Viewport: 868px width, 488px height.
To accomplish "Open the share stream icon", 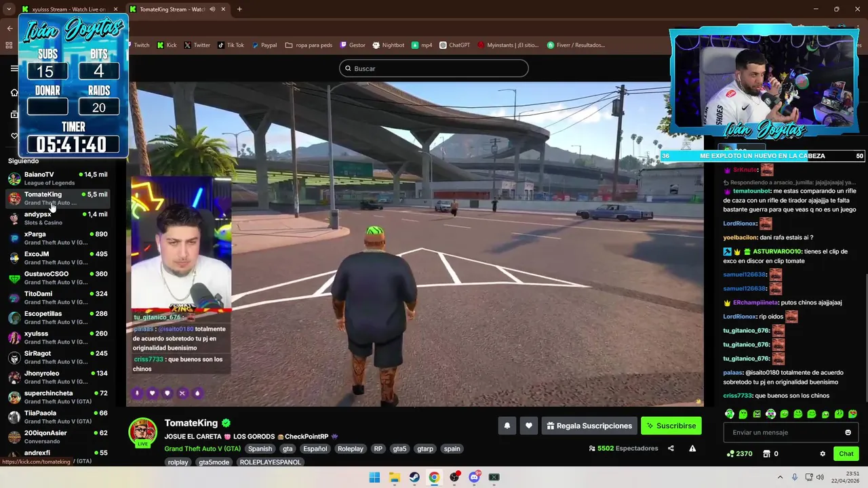I will [x=671, y=448].
